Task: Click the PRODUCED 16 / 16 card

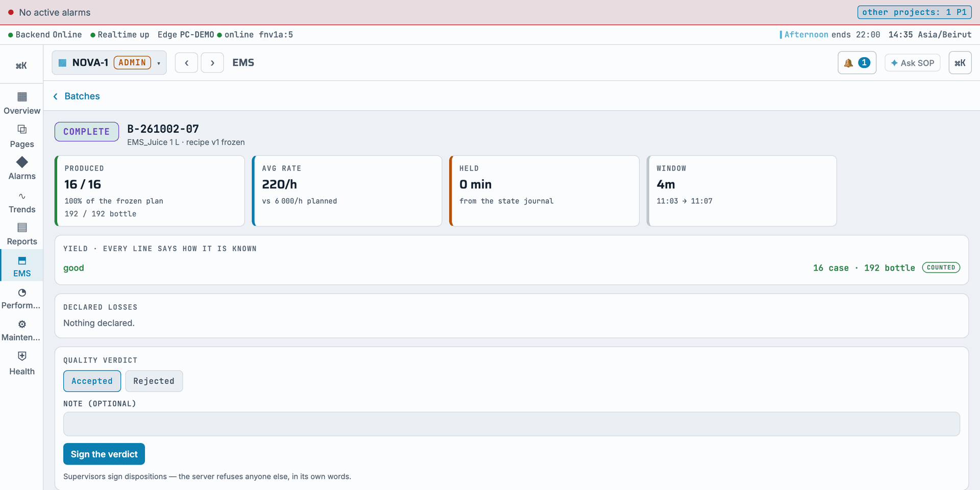Action: point(150,191)
